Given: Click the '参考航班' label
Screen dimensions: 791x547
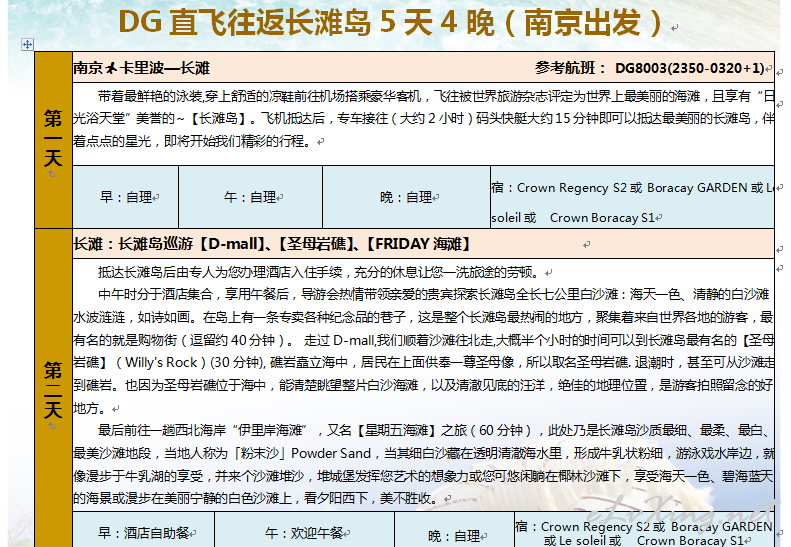Looking at the screenshot, I should click(x=570, y=68).
